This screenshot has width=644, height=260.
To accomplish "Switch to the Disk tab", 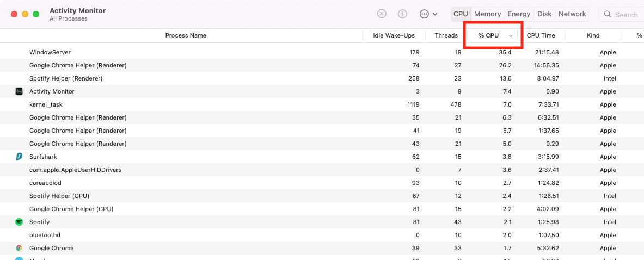I will pos(544,14).
